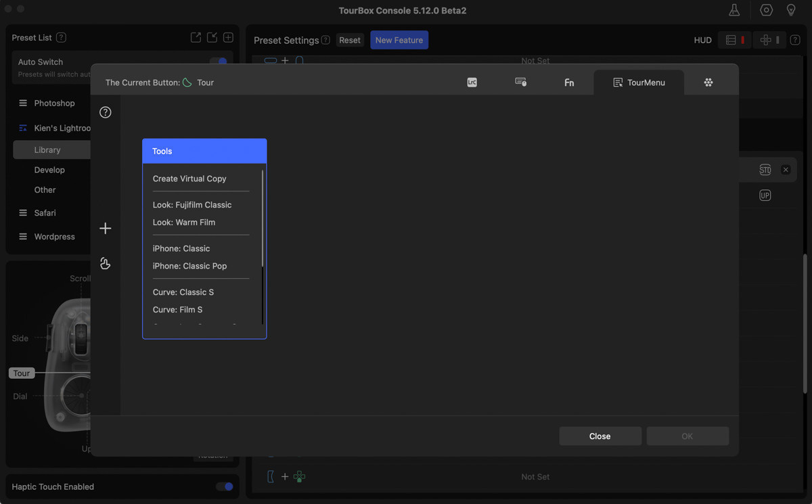
Task: Click the Close button in the dialog
Action: [600, 436]
